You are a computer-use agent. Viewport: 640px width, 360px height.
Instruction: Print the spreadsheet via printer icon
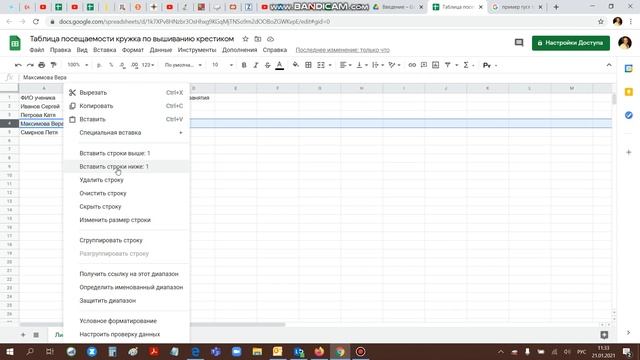point(42,65)
